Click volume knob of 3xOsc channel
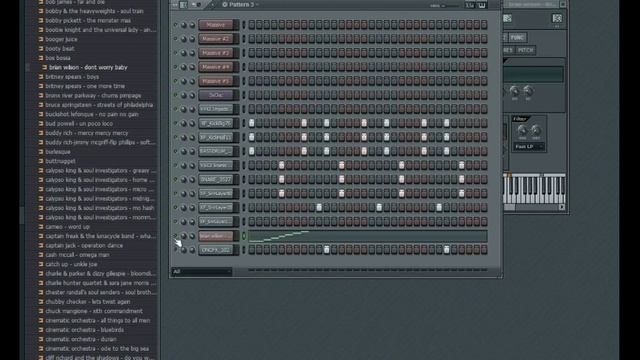This screenshot has width=640, height=360. (x=192, y=95)
